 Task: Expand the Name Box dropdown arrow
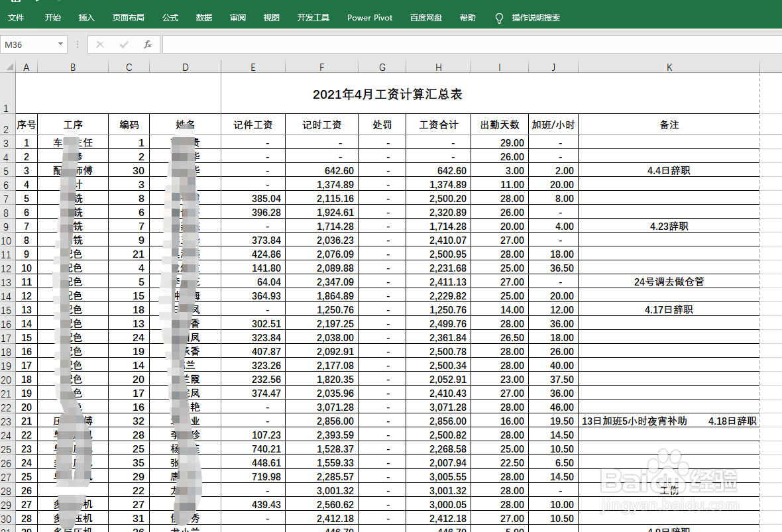[60, 44]
